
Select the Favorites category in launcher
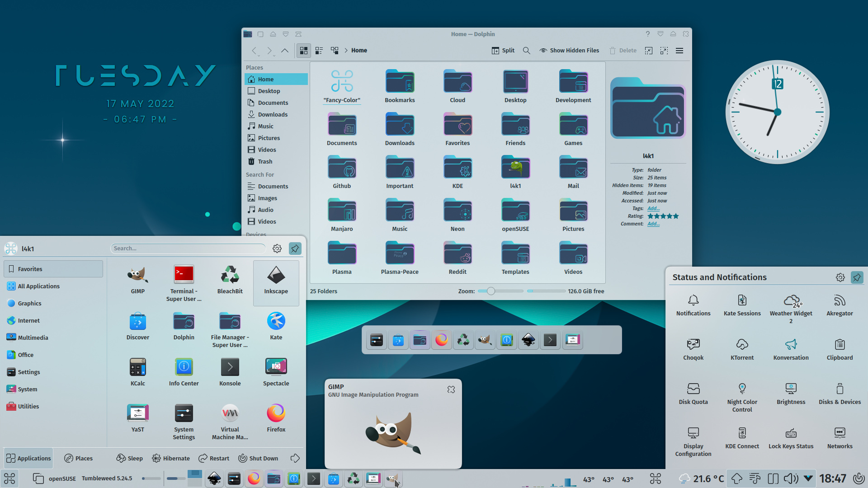[53, 269]
